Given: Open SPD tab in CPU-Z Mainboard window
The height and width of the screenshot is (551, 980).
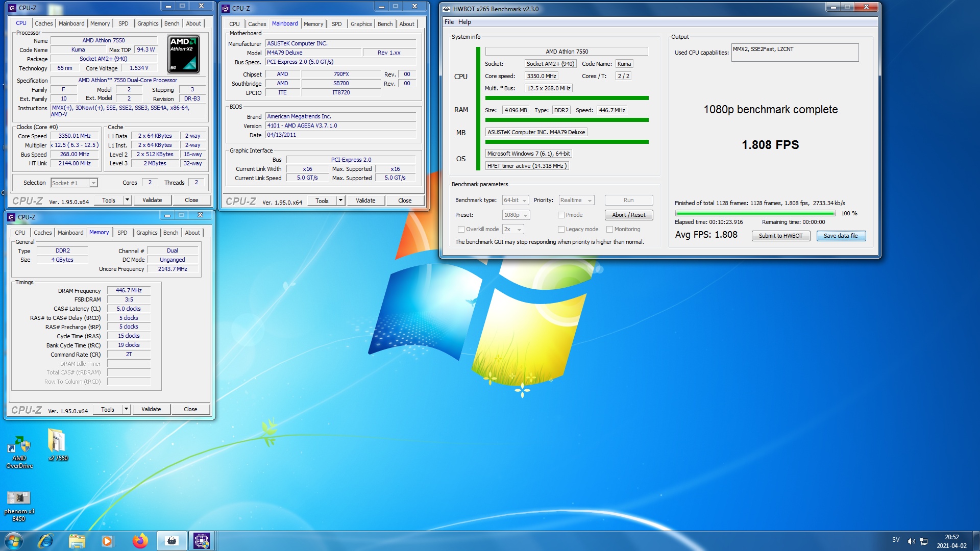Looking at the screenshot, I should [336, 24].
